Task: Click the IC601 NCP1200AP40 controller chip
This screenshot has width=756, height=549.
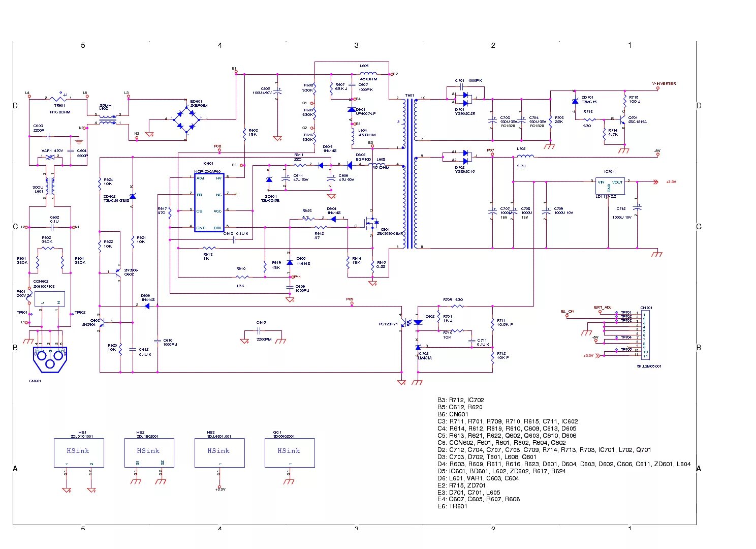Action: coord(209,202)
